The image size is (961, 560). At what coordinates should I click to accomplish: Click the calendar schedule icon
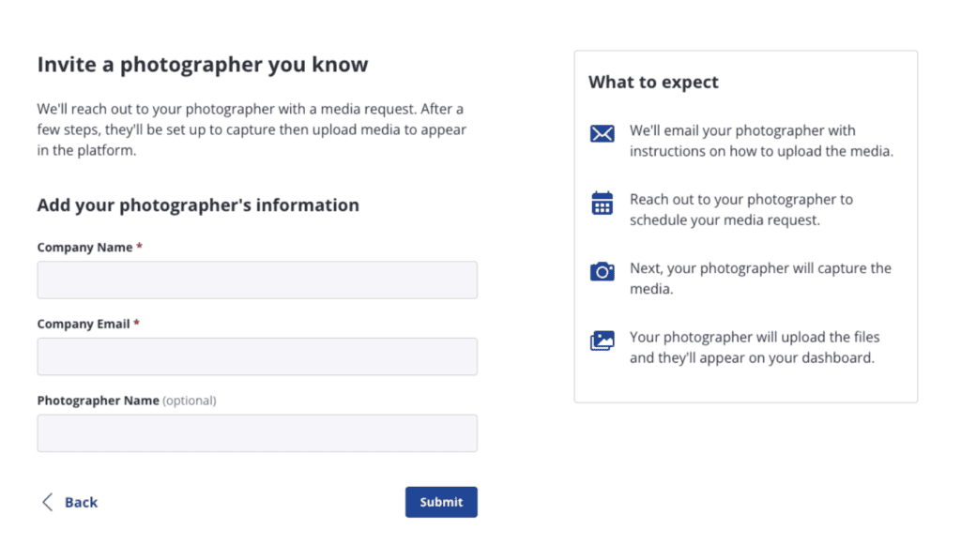click(x=602, y=203)
